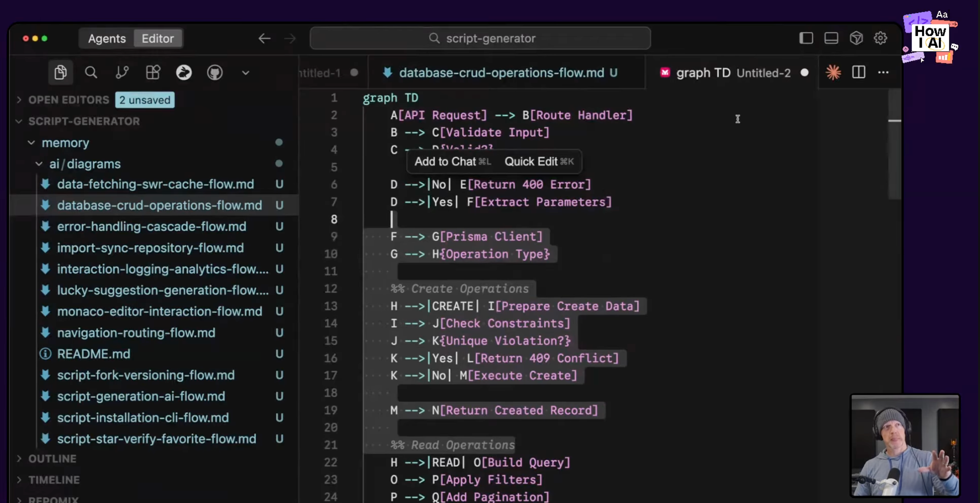
Task: Click the split editor icon
Action: pos(858,72)
